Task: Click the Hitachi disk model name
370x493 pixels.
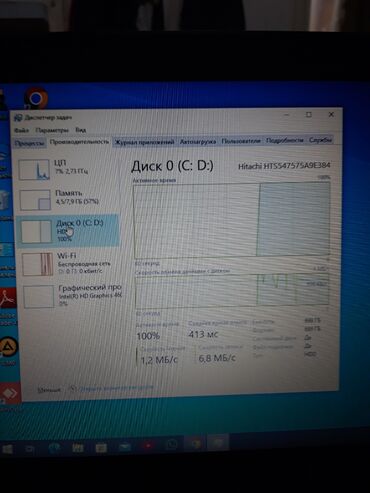Action: pos(284,166)
